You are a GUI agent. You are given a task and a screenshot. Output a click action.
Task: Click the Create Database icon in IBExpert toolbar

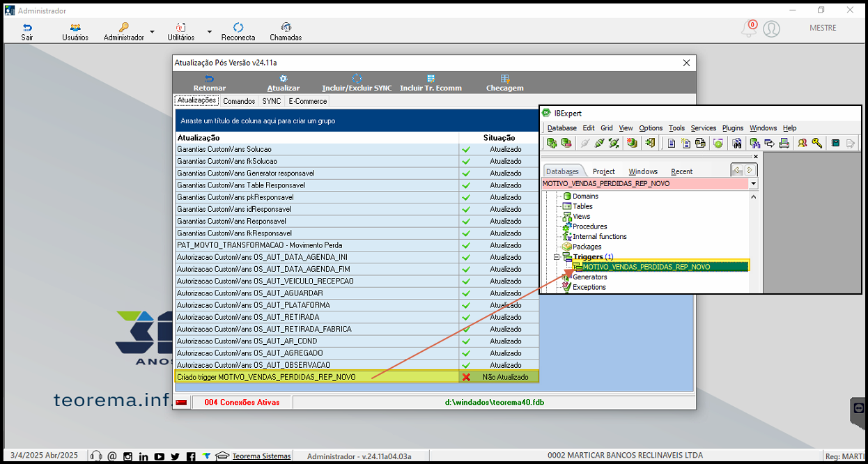pos(632,143)
